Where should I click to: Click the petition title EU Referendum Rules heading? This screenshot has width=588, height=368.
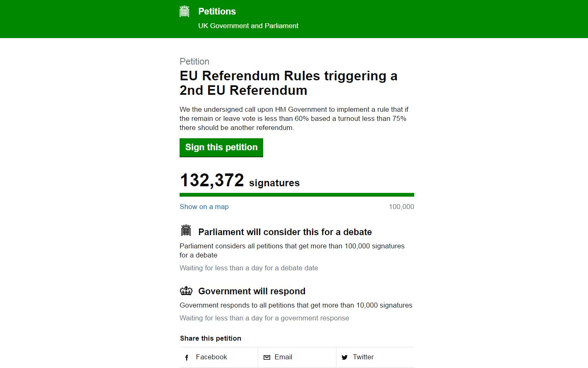click(288, 83)
